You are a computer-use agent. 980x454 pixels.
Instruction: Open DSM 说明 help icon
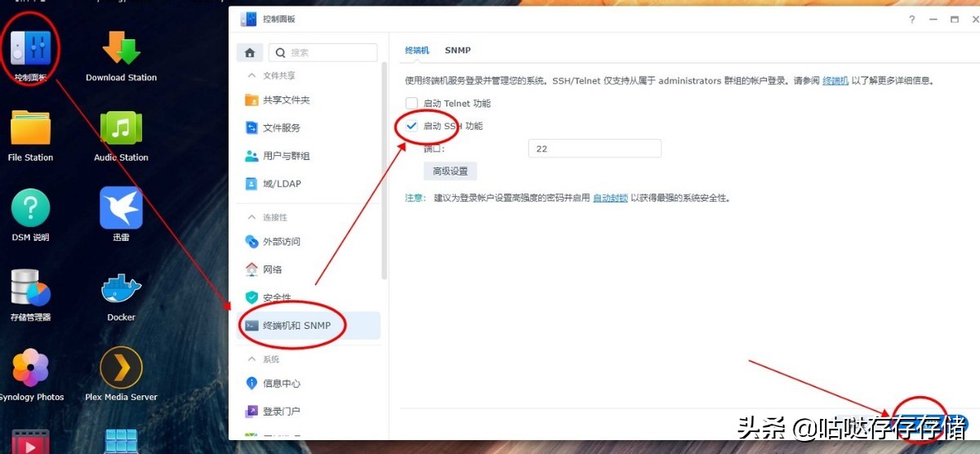click(31, 208)
